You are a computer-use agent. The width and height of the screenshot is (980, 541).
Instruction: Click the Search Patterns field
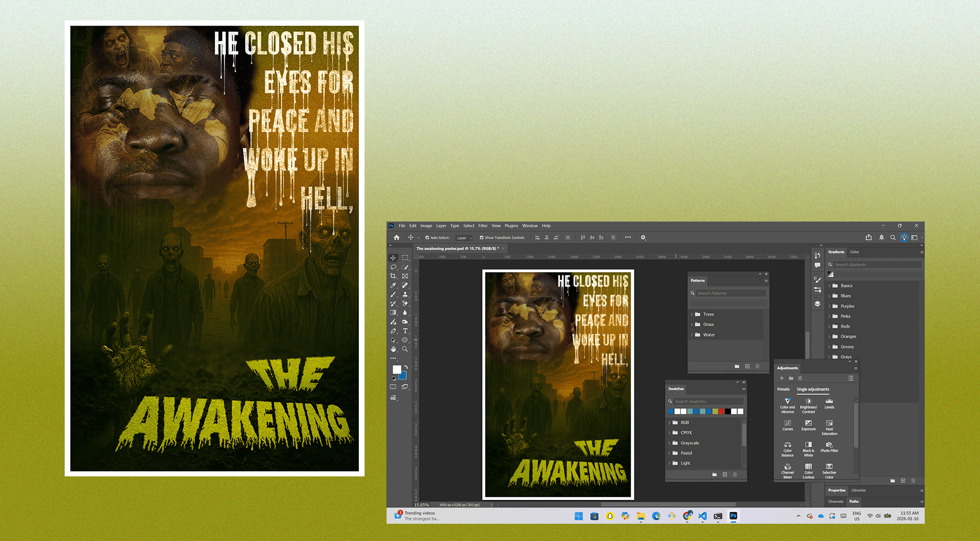[731, 293]
